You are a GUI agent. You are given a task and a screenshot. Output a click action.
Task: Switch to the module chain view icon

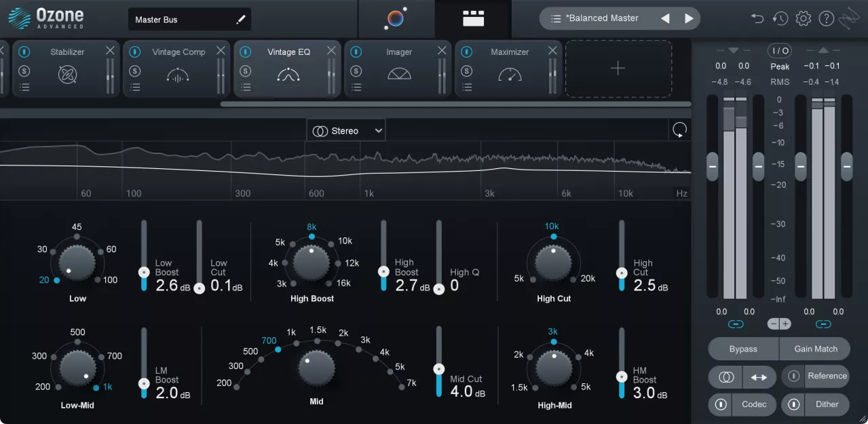pos(473,18)
